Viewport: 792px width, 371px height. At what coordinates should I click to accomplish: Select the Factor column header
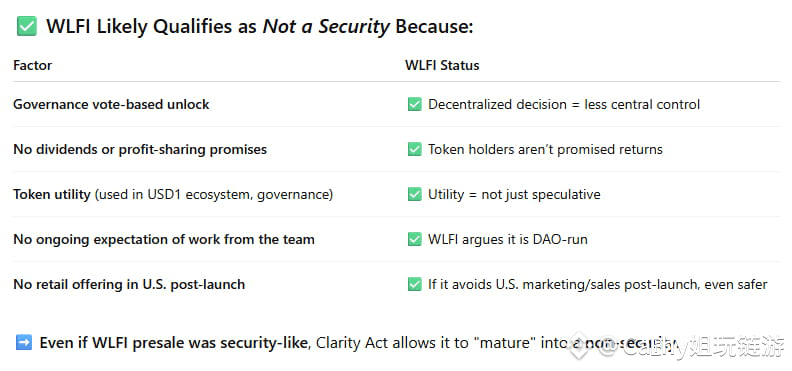[x=33, y=66]
